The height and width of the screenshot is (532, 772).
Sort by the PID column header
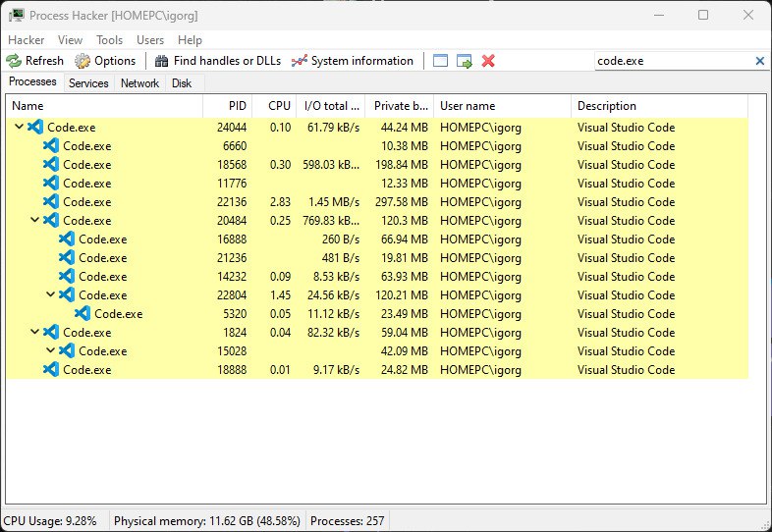click(x=228, y=106)
